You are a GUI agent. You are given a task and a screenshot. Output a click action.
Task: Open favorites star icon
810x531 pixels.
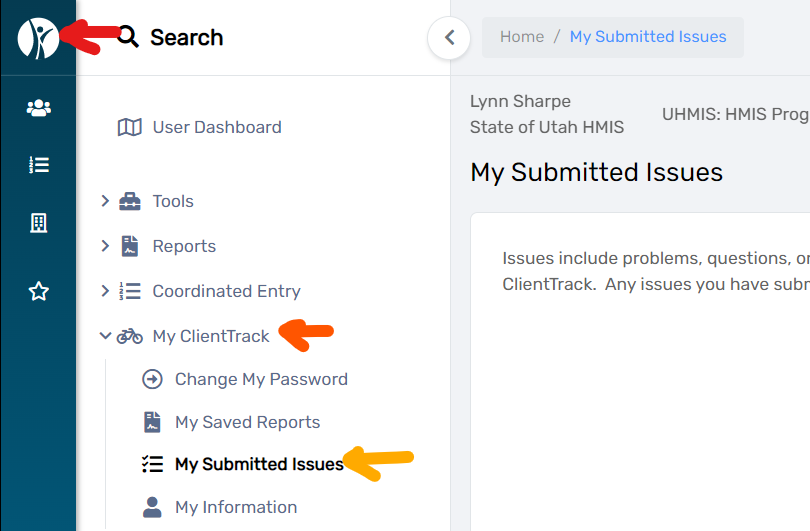[38, 291]
